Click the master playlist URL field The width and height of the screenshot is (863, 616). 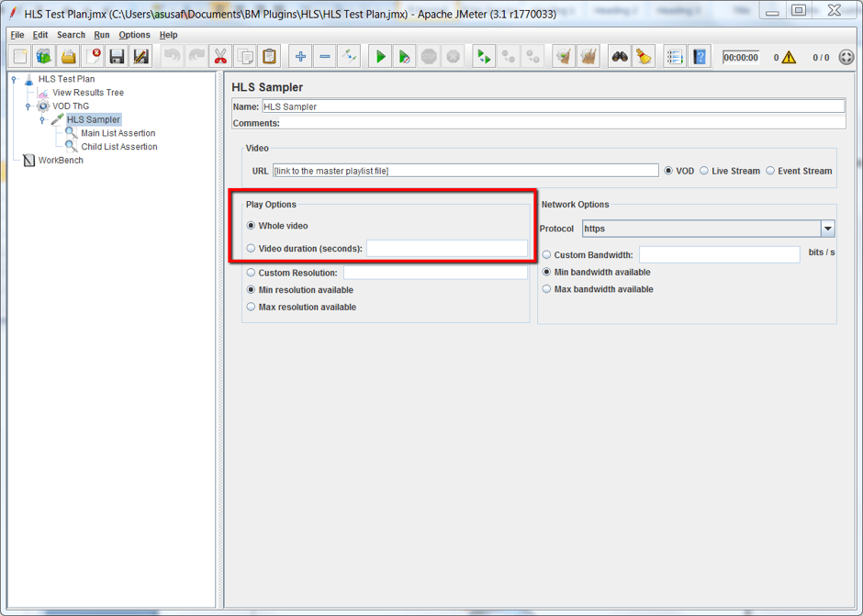click(x=465, y=171)
